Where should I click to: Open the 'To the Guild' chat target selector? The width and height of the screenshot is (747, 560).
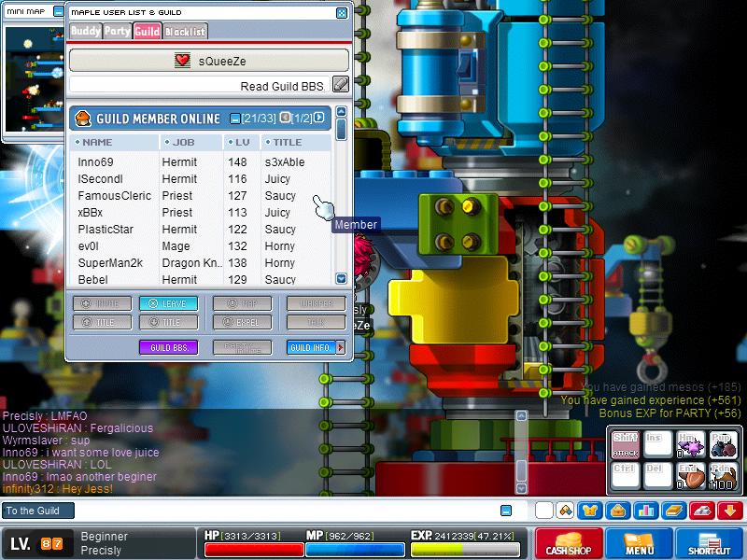coord(37,511)
